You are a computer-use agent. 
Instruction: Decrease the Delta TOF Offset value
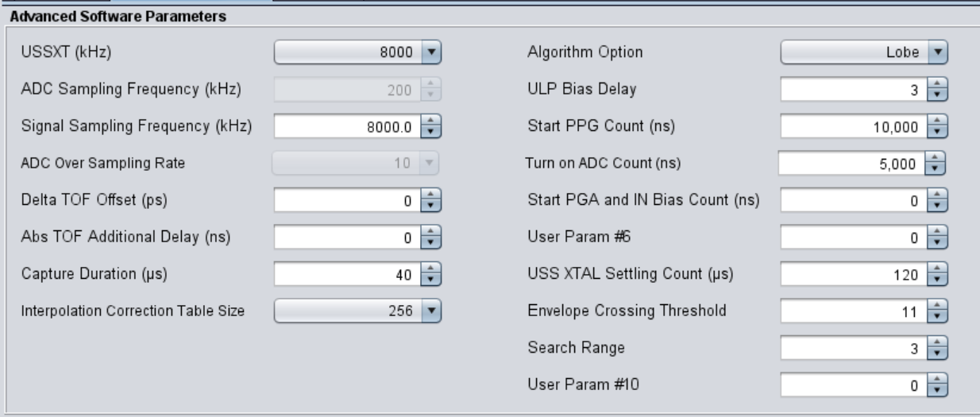pos(430,205)
